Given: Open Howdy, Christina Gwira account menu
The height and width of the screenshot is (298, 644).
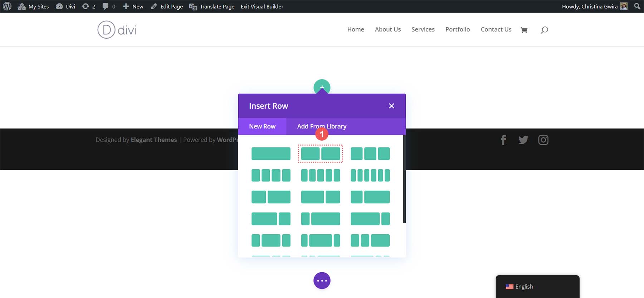Looking at the screenshot, I should pos(594,6).
